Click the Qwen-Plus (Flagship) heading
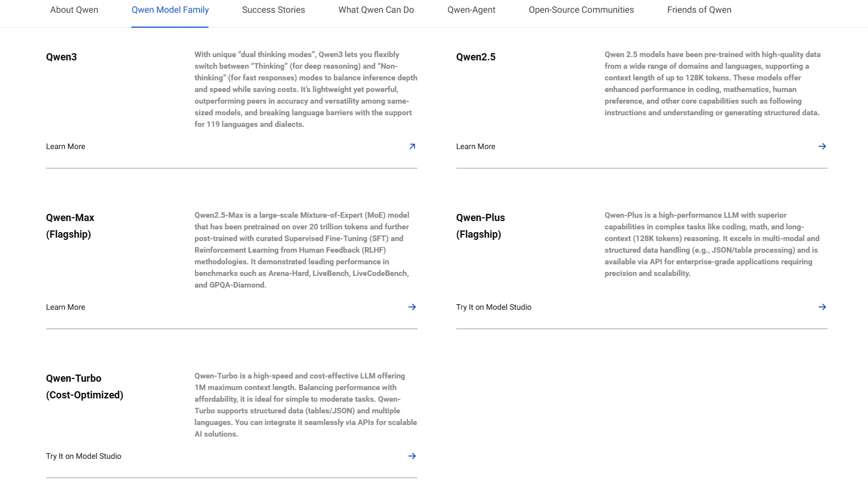Viewport: 868px width, 502px height. (x=481, y=226)
